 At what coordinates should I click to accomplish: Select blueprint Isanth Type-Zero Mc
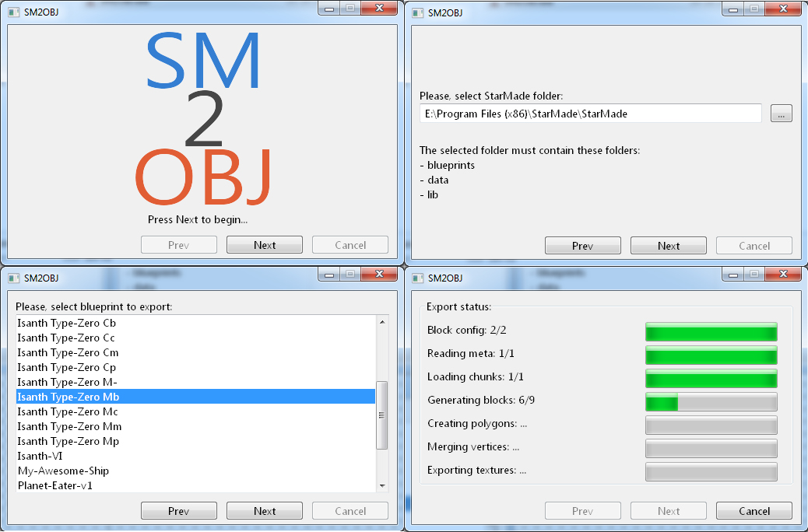pyautogui.click(x=196, y=411)
